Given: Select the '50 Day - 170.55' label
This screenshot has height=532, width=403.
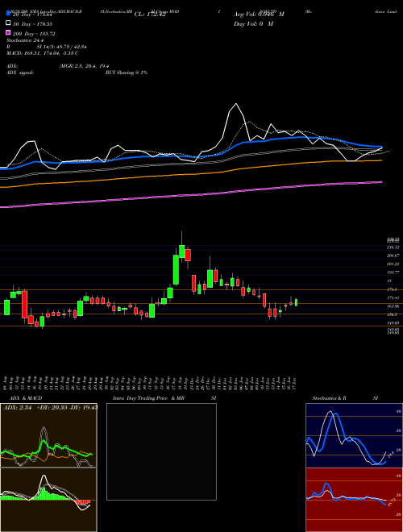Looking at the screenshot, I should (x=32, y=24).
